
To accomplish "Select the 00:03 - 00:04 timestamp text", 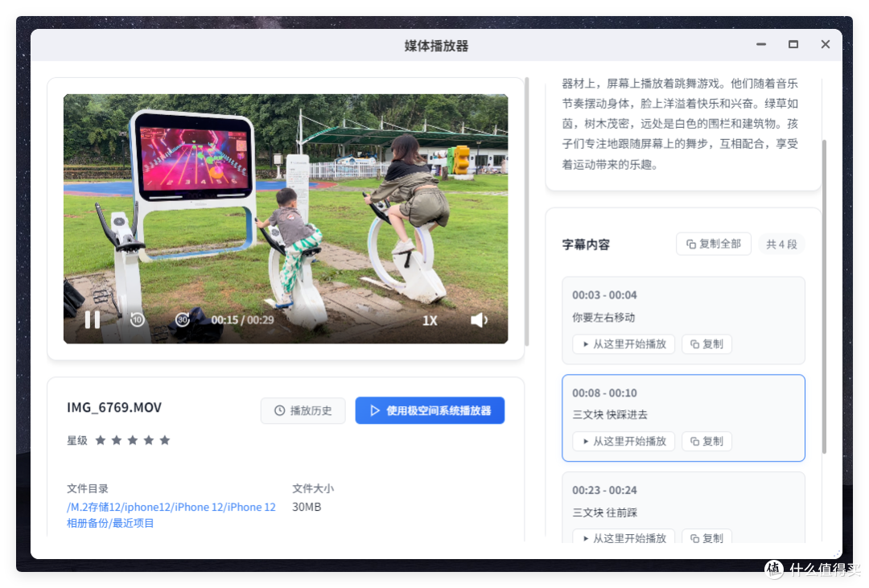I will (x=604, y=295).
